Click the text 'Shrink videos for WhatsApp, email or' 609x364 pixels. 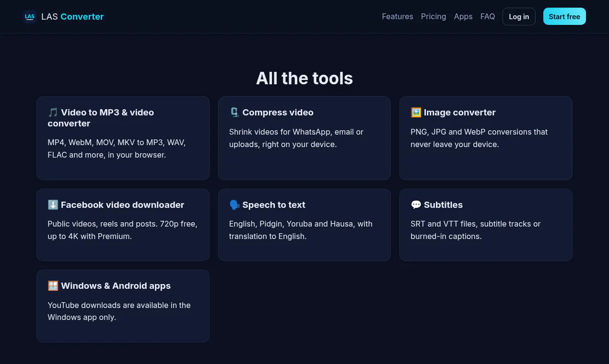point(296,132)
